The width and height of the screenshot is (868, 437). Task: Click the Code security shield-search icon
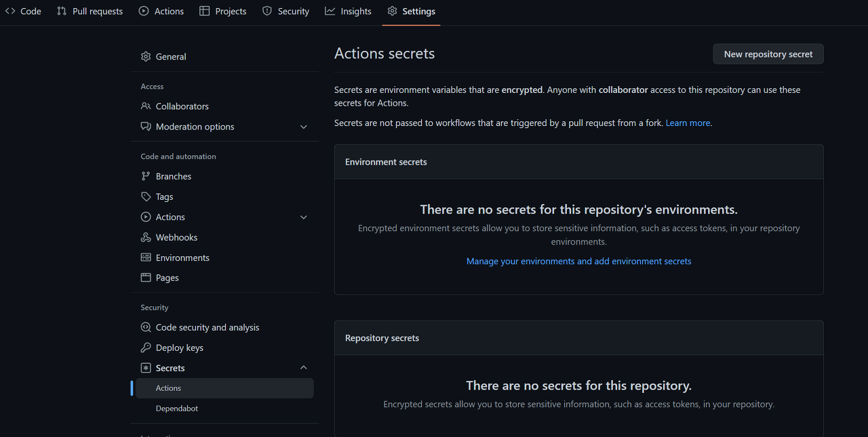click(x=146, y=327)
